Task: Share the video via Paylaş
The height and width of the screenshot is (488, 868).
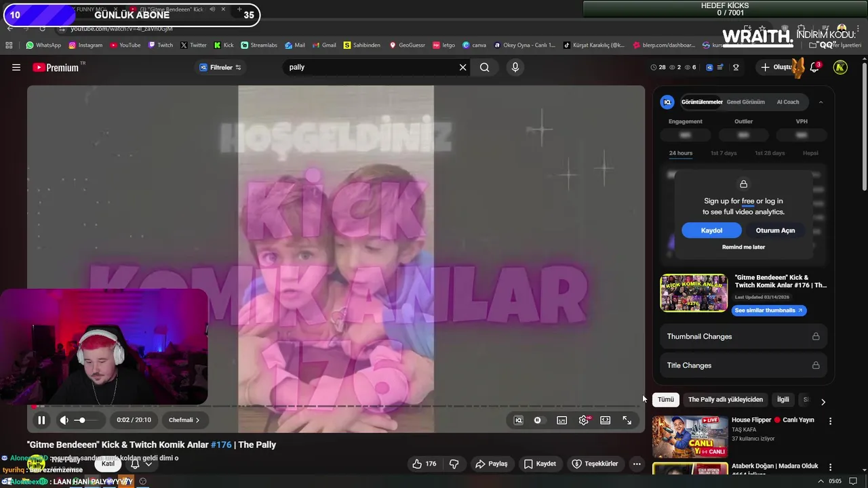Action: 492,464
